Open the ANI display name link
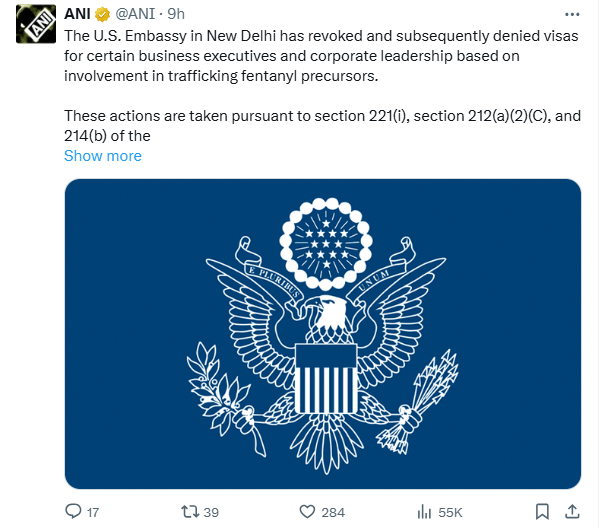Screen dimensions: 609x528 (x=79, y=15)
